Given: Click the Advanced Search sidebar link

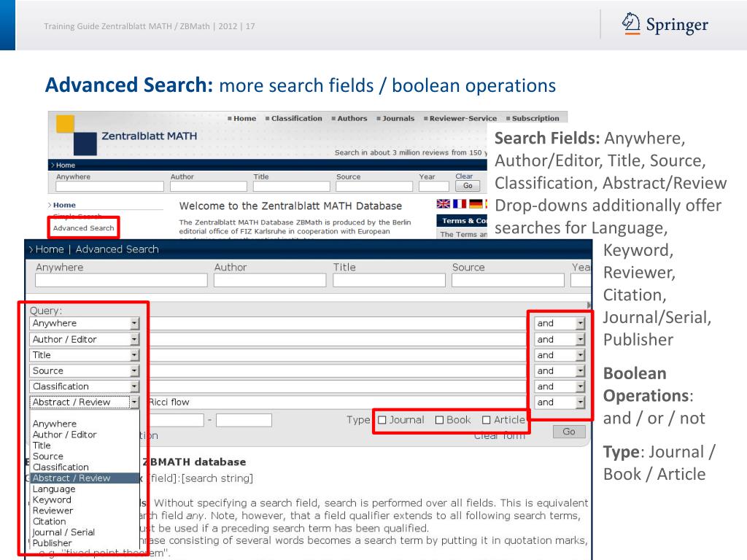Looking at the screenshot, I should coord(83,228).
